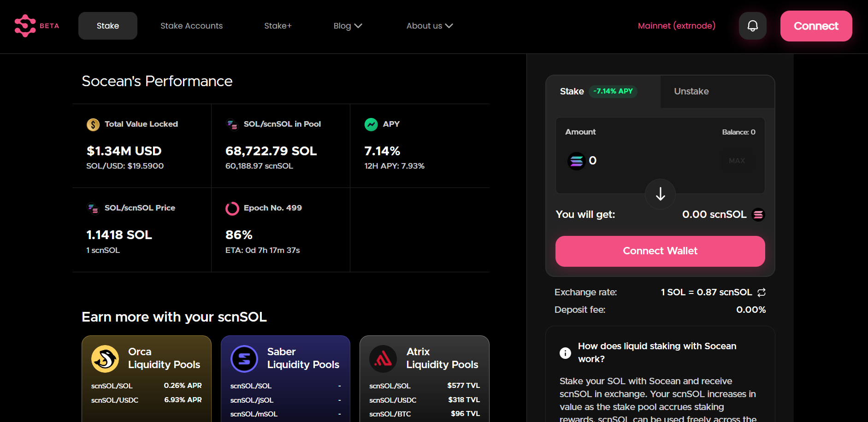Click the scnSOL token icon beside 0.00 scnSOL
868x422 pixels.
[x=758, y=215]
